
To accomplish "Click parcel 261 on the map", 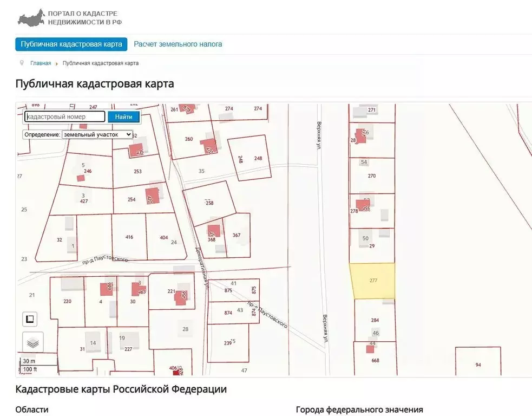I will [x=174, y=109].
